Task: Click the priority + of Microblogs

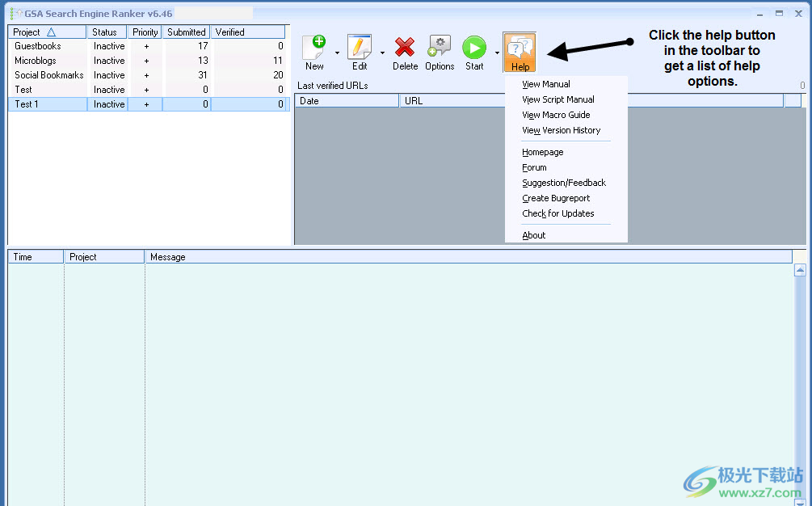Action: [146, 61]
